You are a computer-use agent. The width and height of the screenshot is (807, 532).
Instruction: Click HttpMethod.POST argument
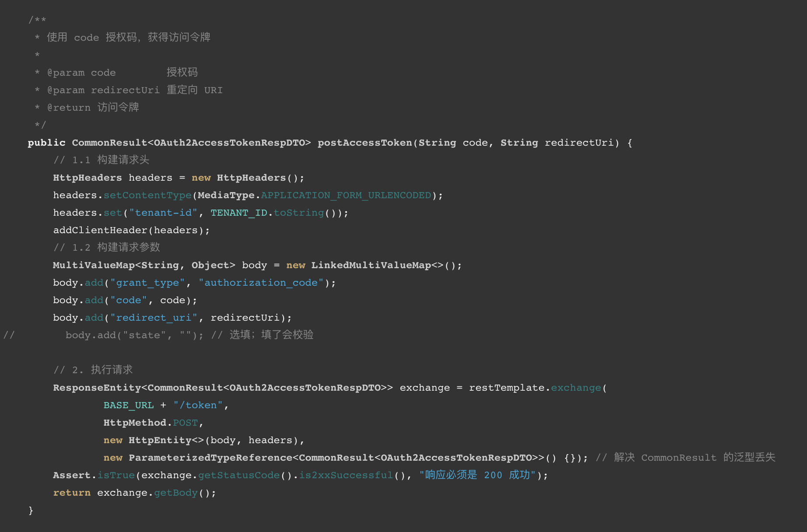click(151, 423)
